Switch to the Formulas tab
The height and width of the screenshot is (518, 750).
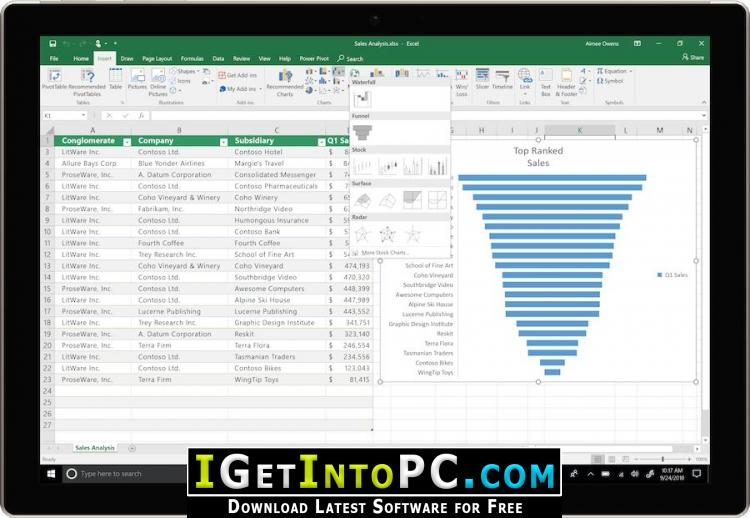pyautogui.click(x=192, y=58)
